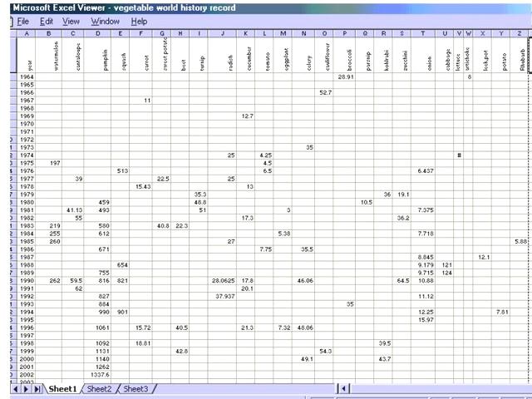Viewport: 532px width, 399px height.
Task: Select the year 1964 cell
Action: (26, 76)
